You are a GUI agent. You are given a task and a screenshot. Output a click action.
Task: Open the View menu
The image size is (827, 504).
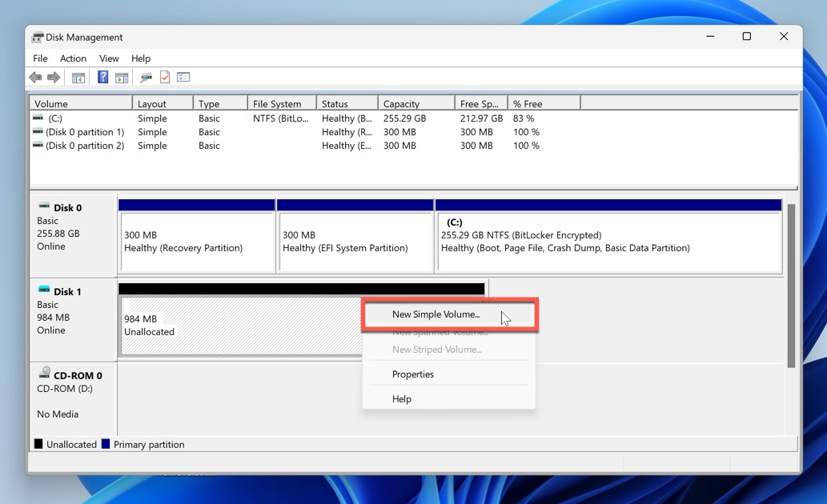tap(109, 58)
